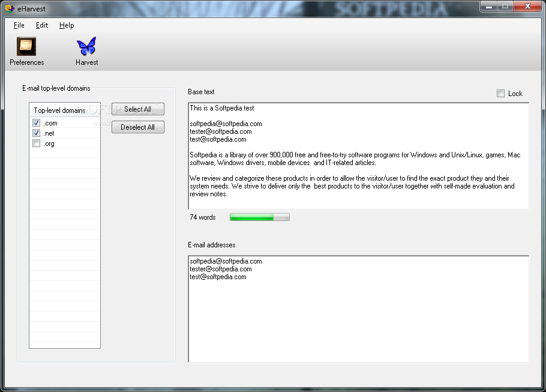Image resolution: width=546 pixels, height=392 pixels.
Task: Minimize the eHarvest window
Action: pos(489,7)
